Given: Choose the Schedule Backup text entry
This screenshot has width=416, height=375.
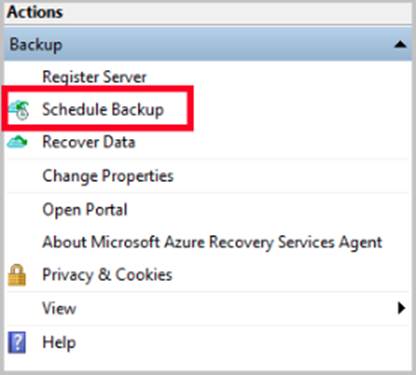Looking at the screenshot, I should (103, 110).
